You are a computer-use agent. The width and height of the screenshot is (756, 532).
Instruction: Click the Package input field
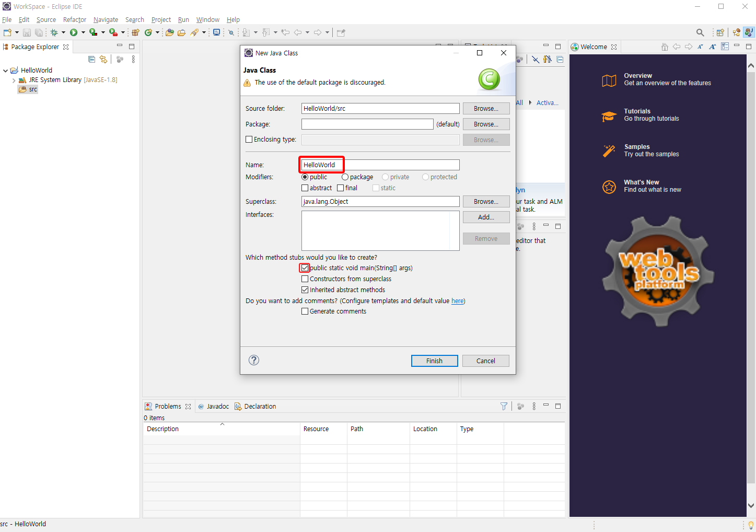click(x=367, y=124)
